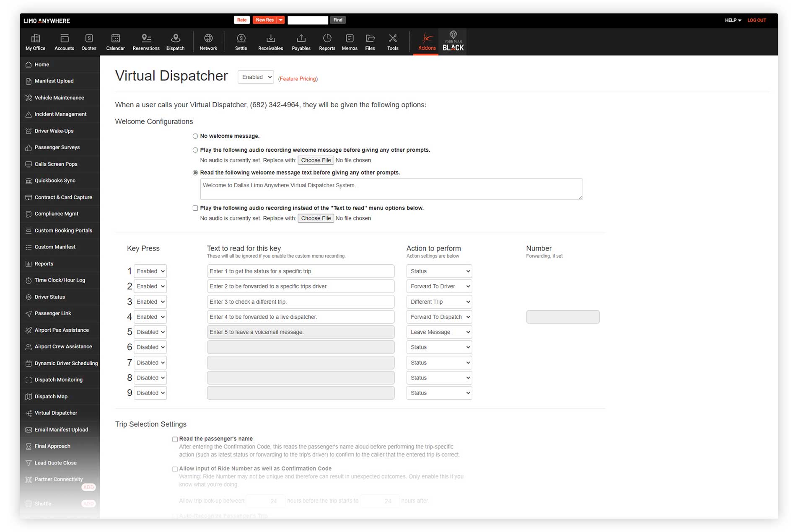Select the audio recording welcome message radio
Screen dimensions: 798x532
pos(195,150)
